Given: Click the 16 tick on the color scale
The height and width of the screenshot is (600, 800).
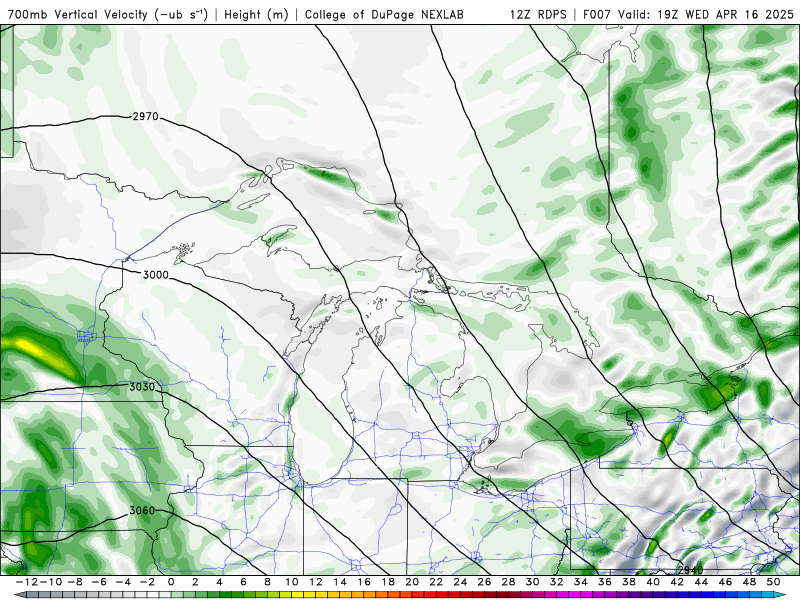Looking at the screenshot, I should [x=364, y=582].
